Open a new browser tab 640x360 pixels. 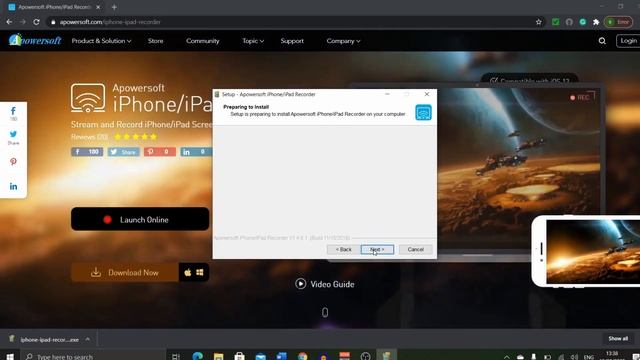coord(114,7)
